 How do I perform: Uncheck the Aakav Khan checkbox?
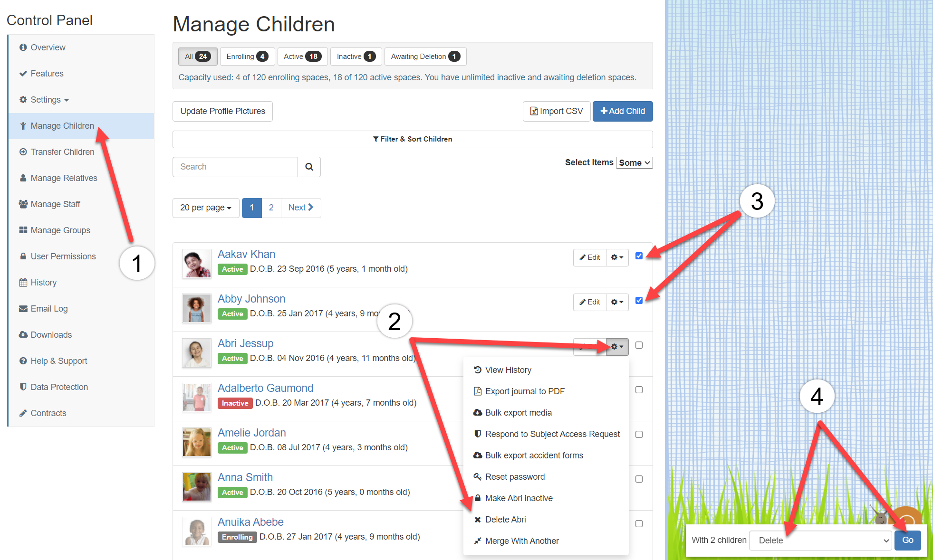click(x=639, y=256)
